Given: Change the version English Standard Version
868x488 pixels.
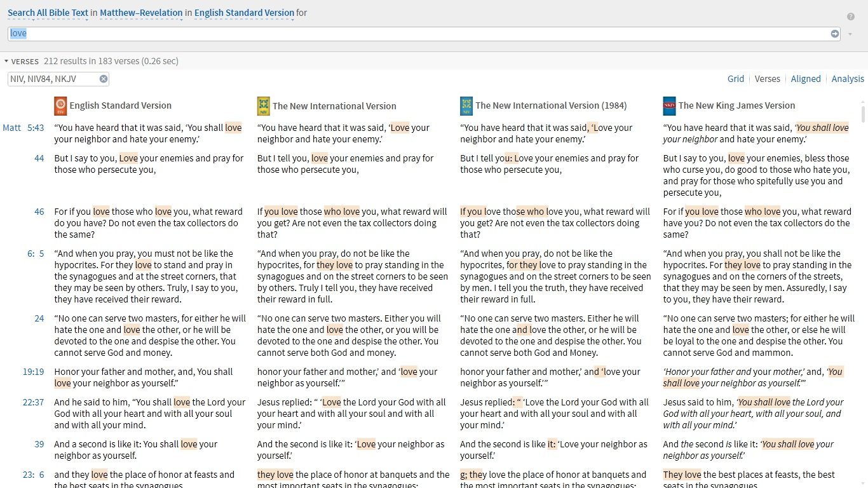Looking at the screenshot, I should click(x=244, y=13).
